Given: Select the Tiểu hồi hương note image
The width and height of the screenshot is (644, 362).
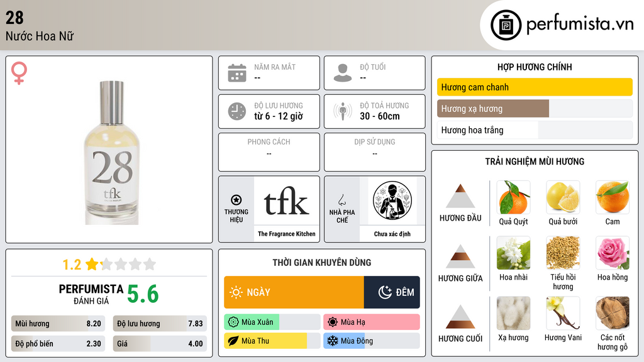Looking at the screenshot, I should click(563, 253).
